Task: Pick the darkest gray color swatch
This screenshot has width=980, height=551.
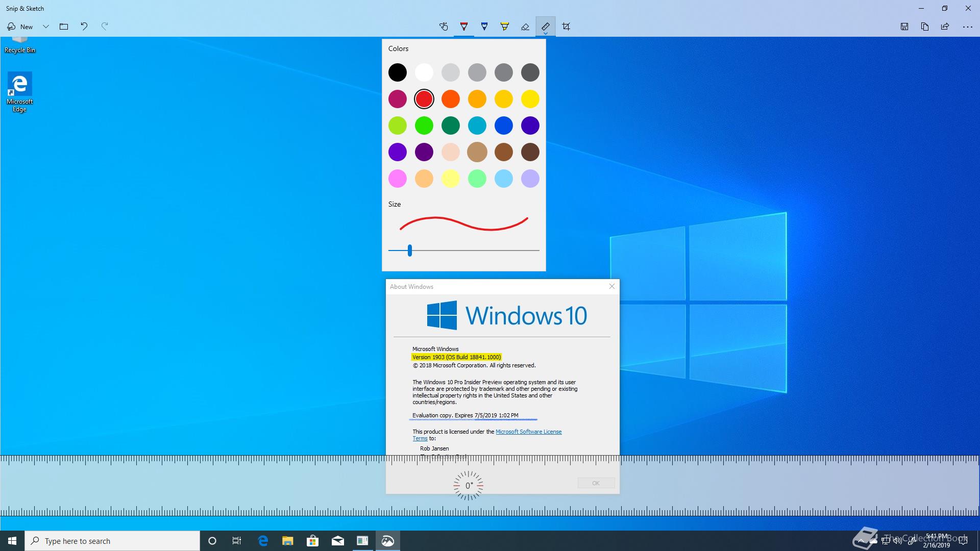Action: tap(530, 72)
